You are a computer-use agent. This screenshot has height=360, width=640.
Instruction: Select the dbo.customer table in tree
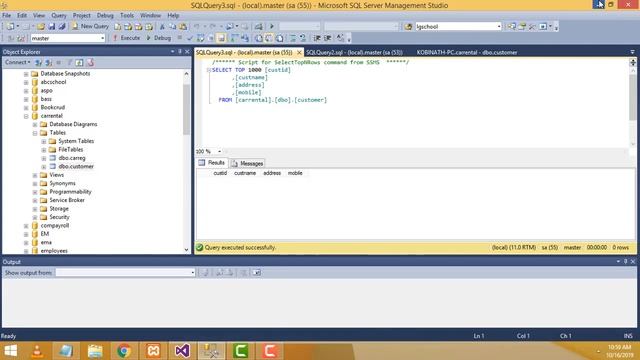76,167
